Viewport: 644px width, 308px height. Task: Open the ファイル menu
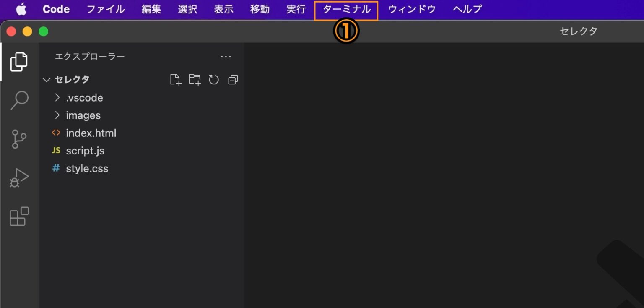105,9
